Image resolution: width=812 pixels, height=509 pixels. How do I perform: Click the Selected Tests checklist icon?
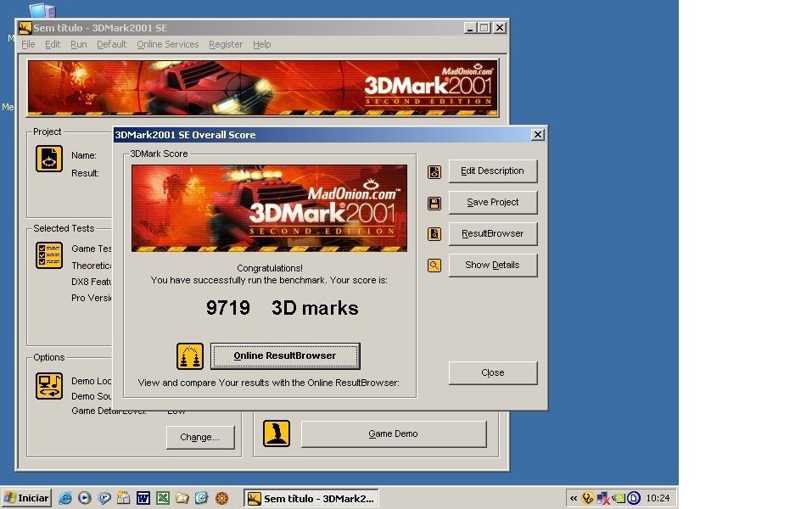tap(49, 255)
